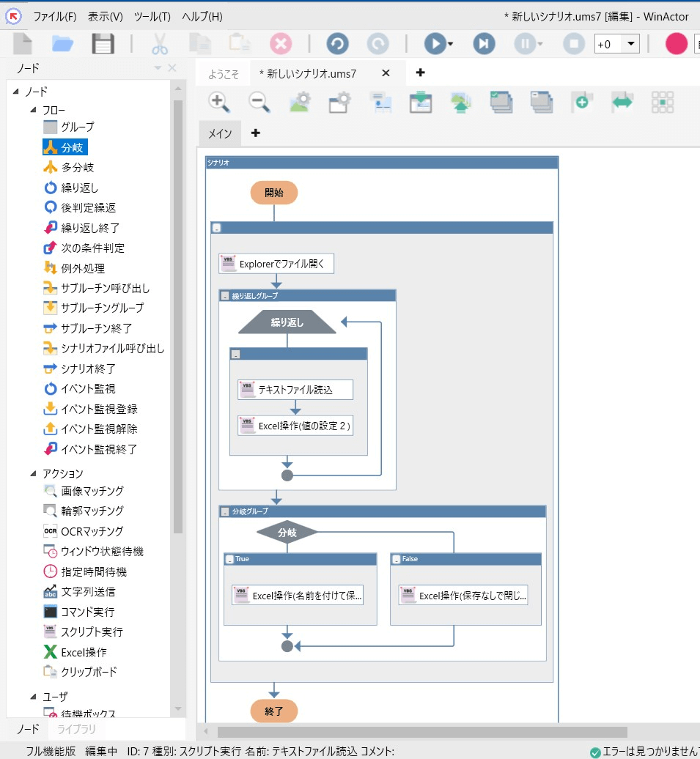Create a new scenario with the blank page icon
700x759 pixels.
click(x=22, y=44)
